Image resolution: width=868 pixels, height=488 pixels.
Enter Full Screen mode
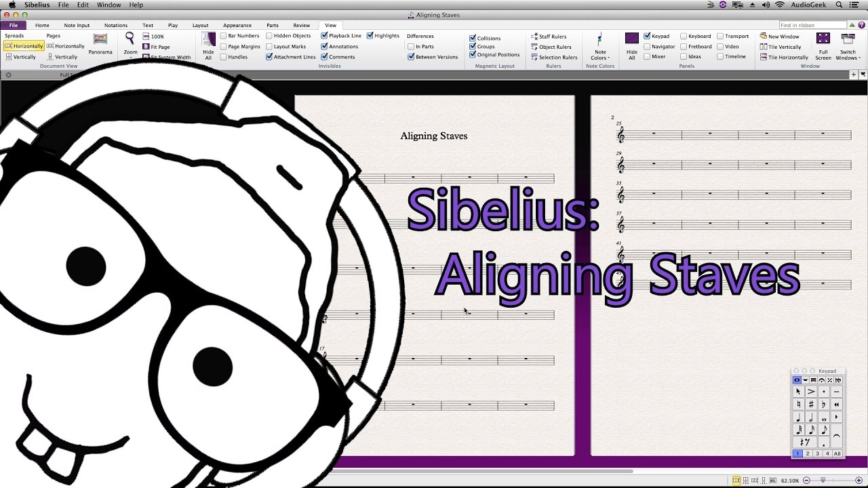point(823,39)
